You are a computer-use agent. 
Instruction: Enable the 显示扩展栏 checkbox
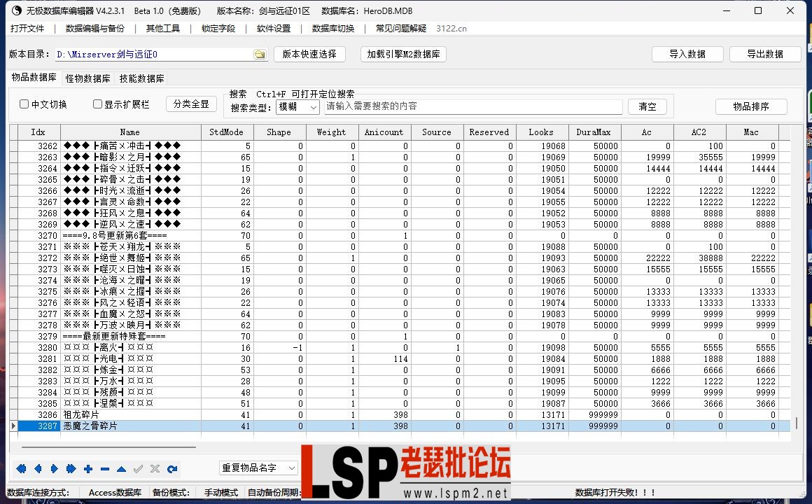(x=97, y=104)
